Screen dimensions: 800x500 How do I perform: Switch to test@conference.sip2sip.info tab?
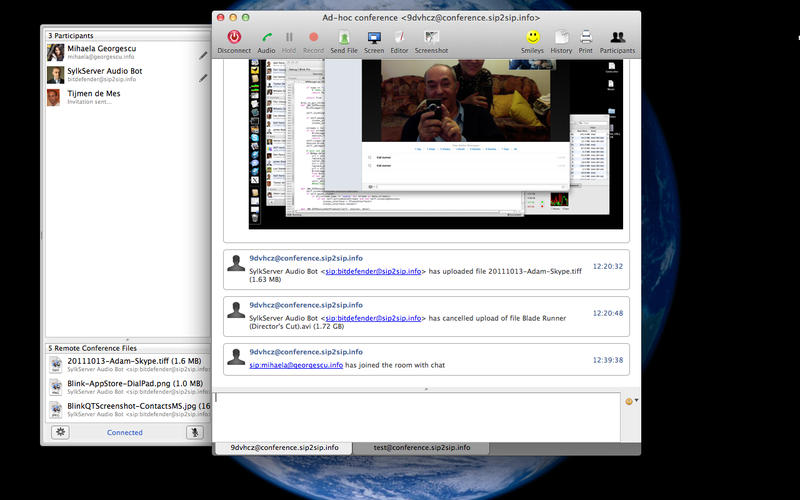[x=421, y=447]
